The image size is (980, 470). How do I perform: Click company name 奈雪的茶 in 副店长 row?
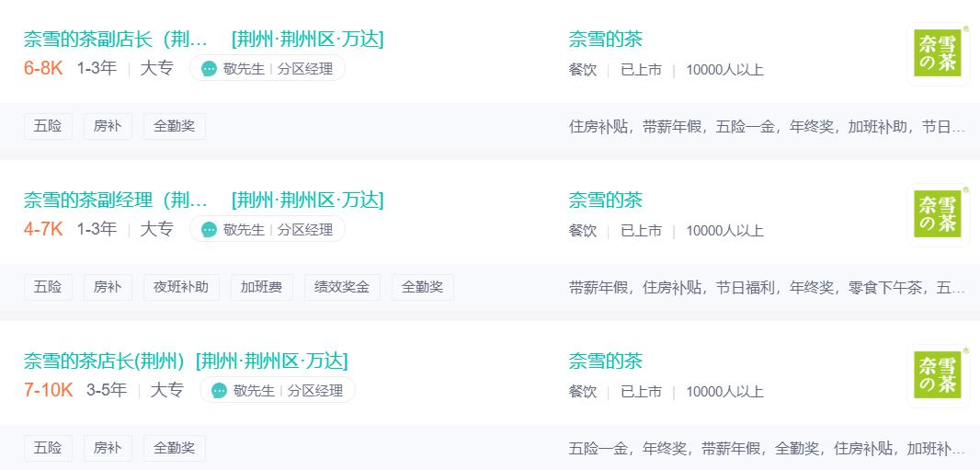(x=605, y=40)
